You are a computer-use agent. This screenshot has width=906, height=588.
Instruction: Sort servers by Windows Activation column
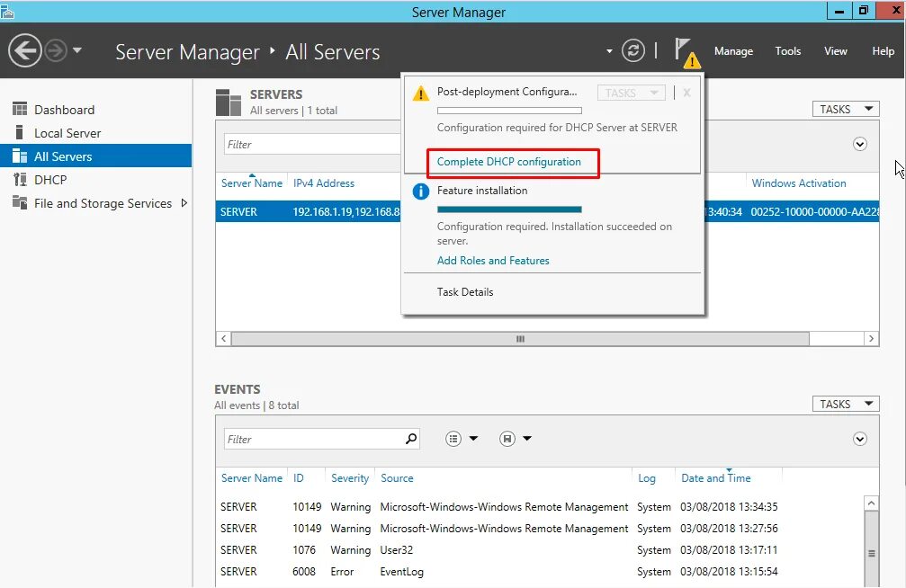tap(799, 183)
